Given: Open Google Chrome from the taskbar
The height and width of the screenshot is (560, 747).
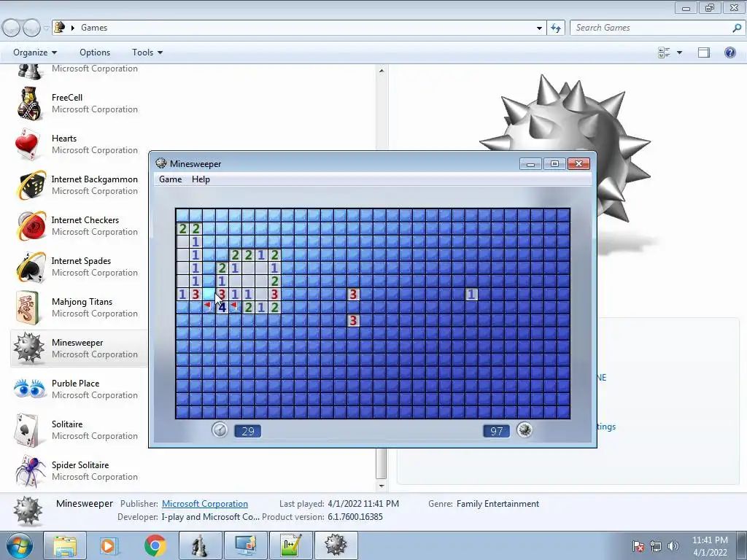Looking at the screenshot, I should [155, 545].
